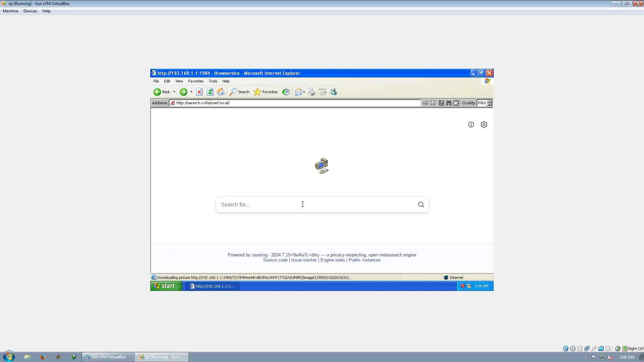Expand the Back button history dropdown arrow
Viewport: 644px width, 362px height.
(174, 92)
